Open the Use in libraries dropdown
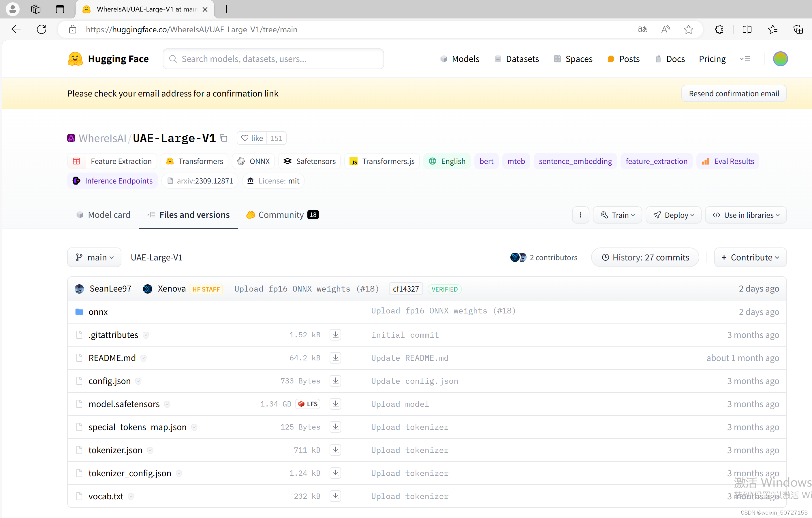 coord(746,215)
